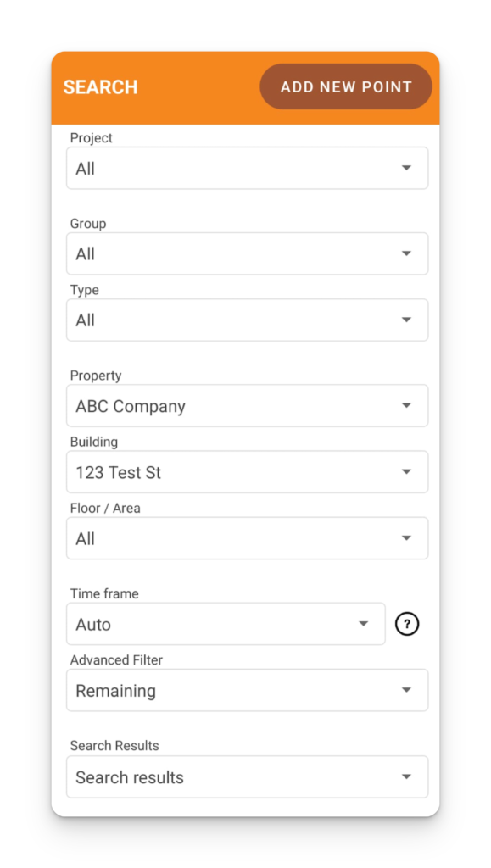
Task: Click the caret arrow in Floor / Area field
Action: (x=406, y=538)
